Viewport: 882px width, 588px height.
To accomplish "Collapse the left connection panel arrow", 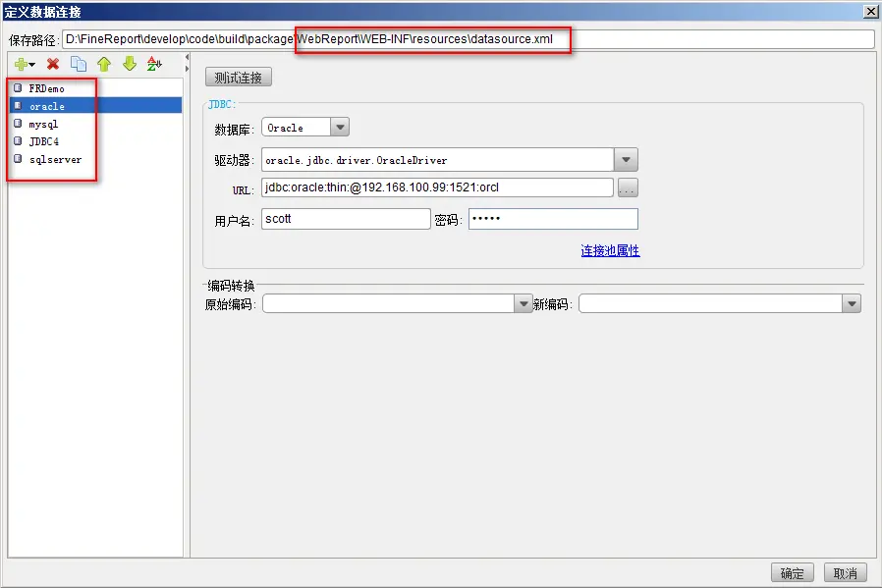I will coord(187,57).
